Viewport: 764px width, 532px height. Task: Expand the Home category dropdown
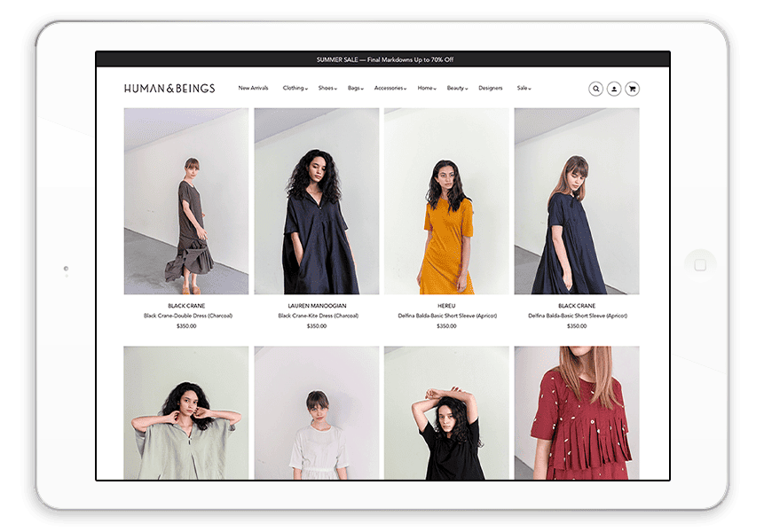tap(427, 89)
